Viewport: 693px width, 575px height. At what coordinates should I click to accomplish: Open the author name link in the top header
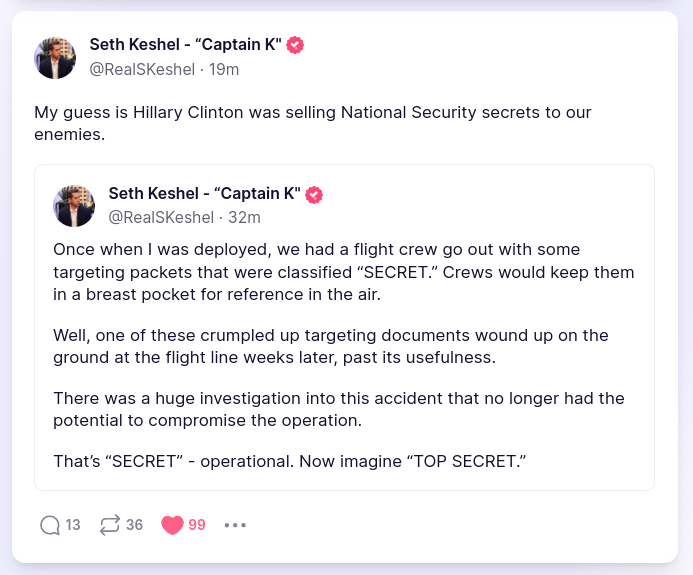(x=187, y=44)
